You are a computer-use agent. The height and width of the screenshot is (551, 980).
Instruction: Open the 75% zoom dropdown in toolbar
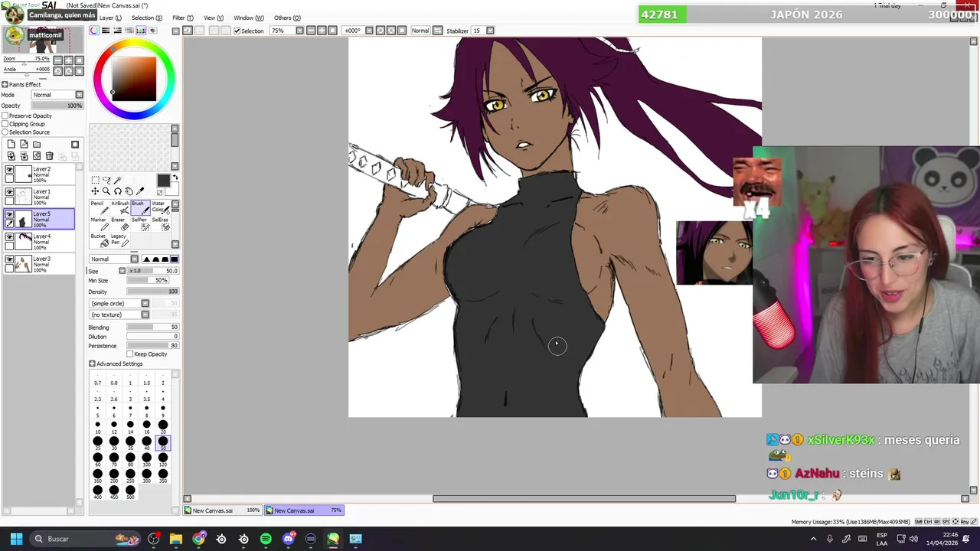299,31
